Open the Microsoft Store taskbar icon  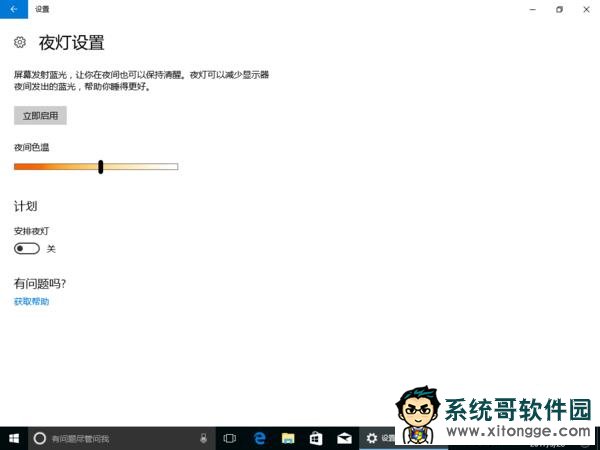tap(316, 439)
